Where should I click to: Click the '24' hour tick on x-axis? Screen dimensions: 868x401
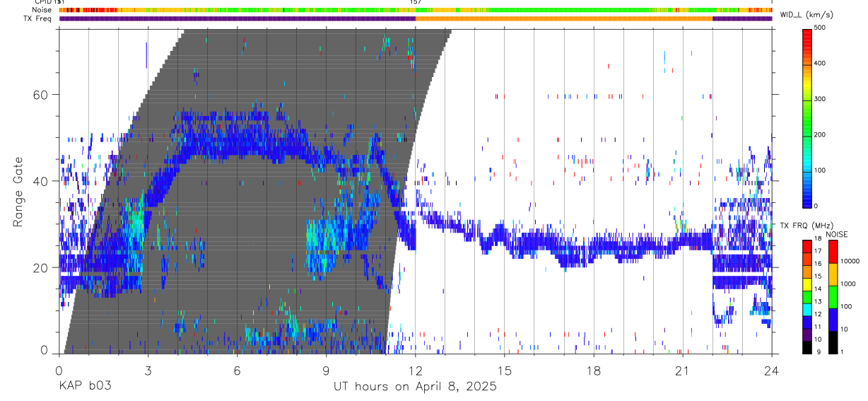pos(772,371)
